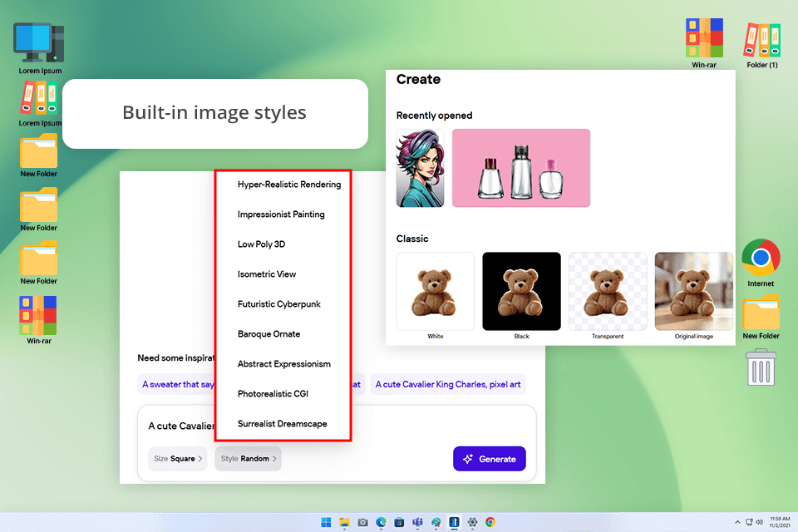Click the network tray icon

point(749,522)
